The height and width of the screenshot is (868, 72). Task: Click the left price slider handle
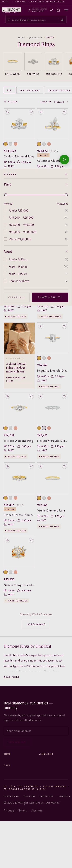(6, 195)
